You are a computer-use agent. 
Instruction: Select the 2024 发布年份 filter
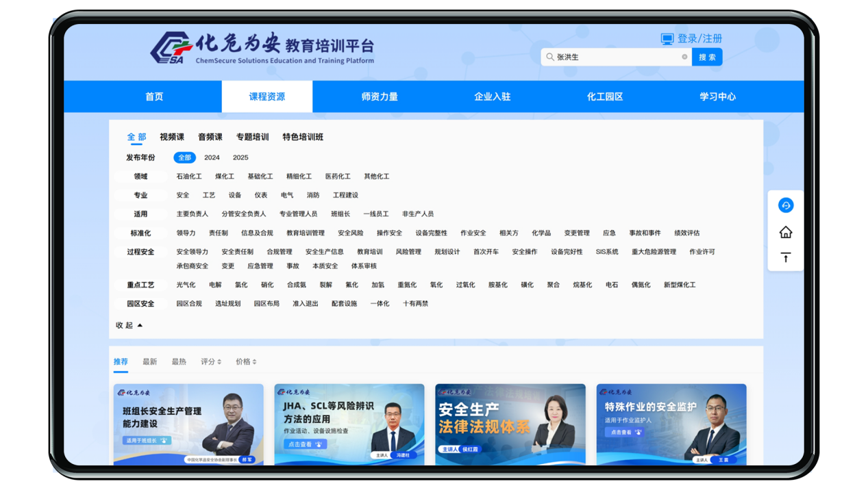pos(212,157)
